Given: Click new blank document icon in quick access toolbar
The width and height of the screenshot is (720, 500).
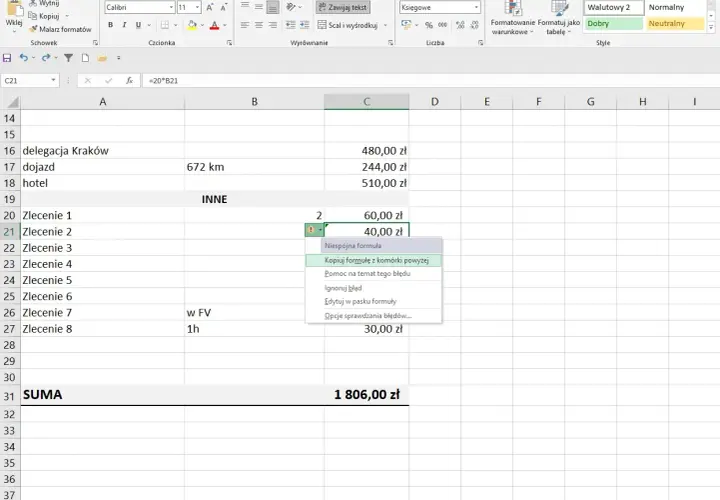Looking at the screenshot, I should coord(85,58).
